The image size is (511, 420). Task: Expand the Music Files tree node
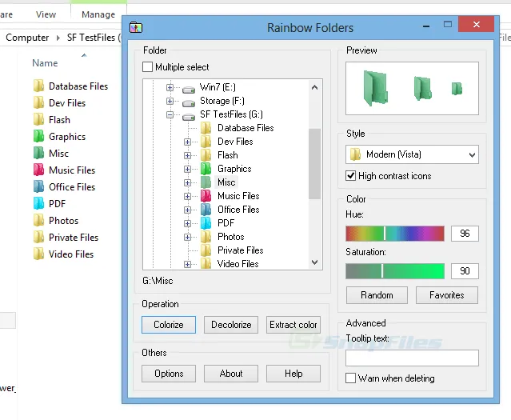pyautogui.click(x=187, y=196)
